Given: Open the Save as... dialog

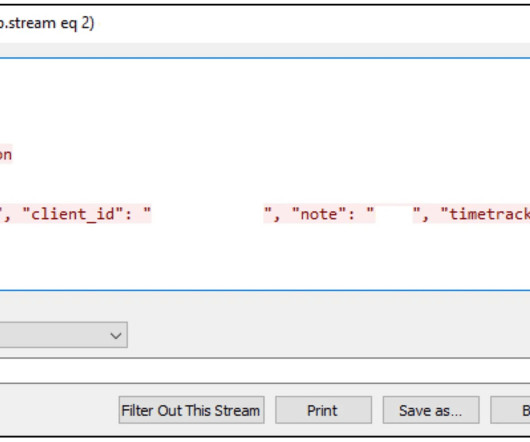Looking at the screenshot, I should click(431, 410).
